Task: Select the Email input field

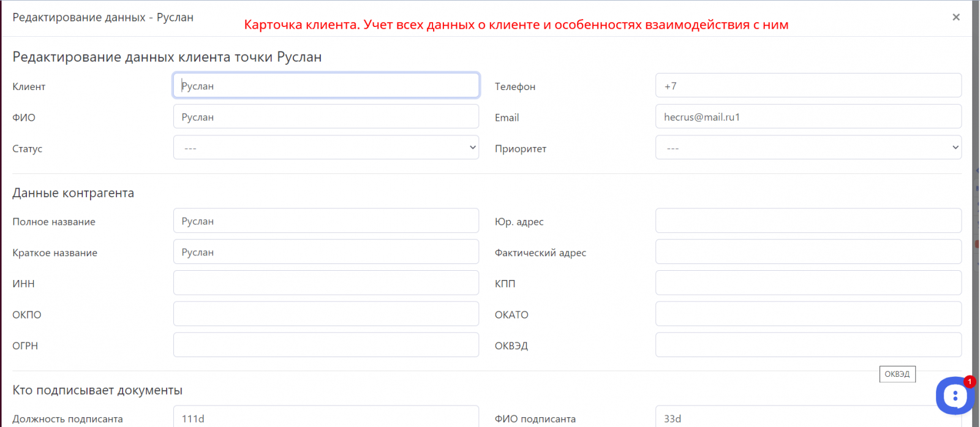Action: (x=808, y=116)
